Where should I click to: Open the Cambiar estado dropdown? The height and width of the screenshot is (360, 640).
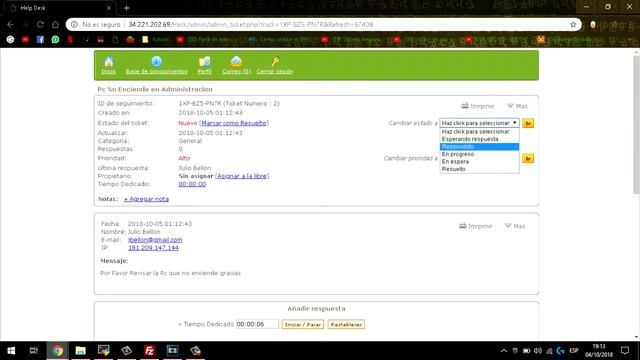click(x=479, y=123)
